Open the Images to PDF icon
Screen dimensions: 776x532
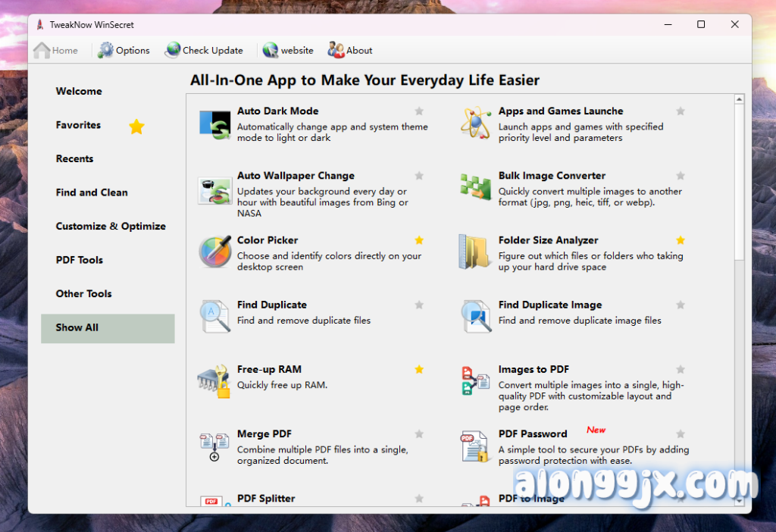tap(475, 381)
